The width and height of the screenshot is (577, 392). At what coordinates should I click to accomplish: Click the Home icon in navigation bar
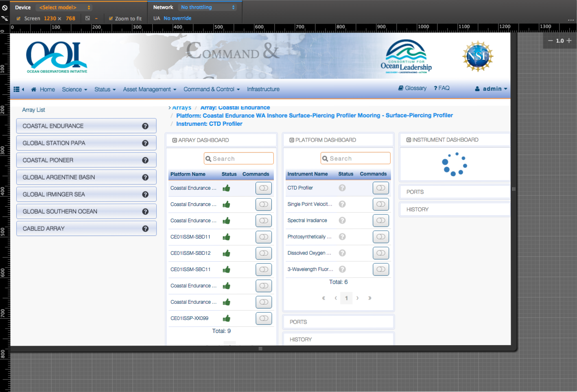tap(34, 90)
